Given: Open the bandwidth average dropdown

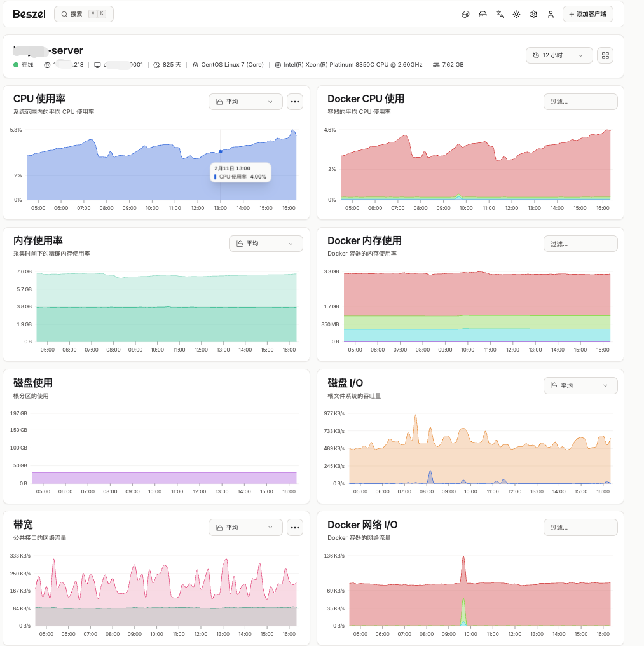Looking at the screenshot, I should 245,527.
